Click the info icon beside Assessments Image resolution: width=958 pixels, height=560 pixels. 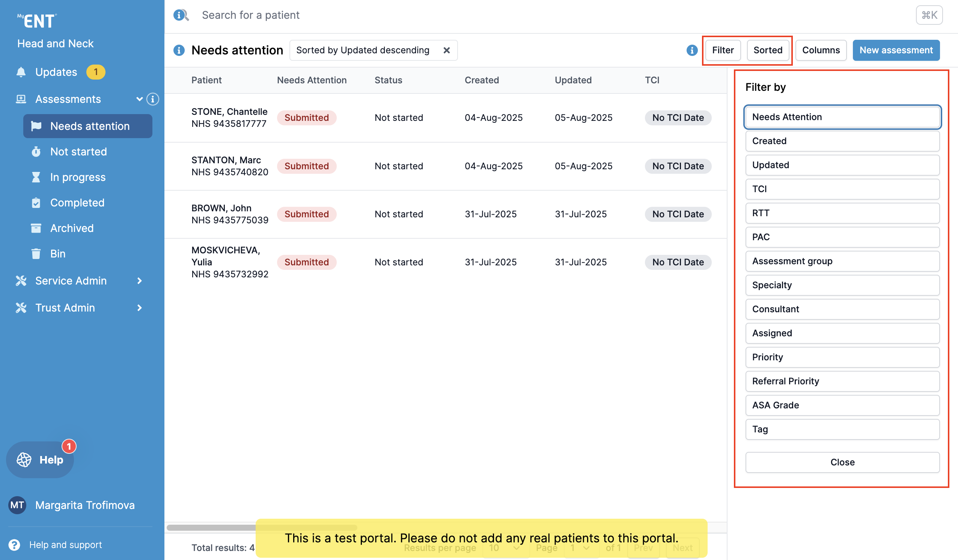click(x=153, y=99)
